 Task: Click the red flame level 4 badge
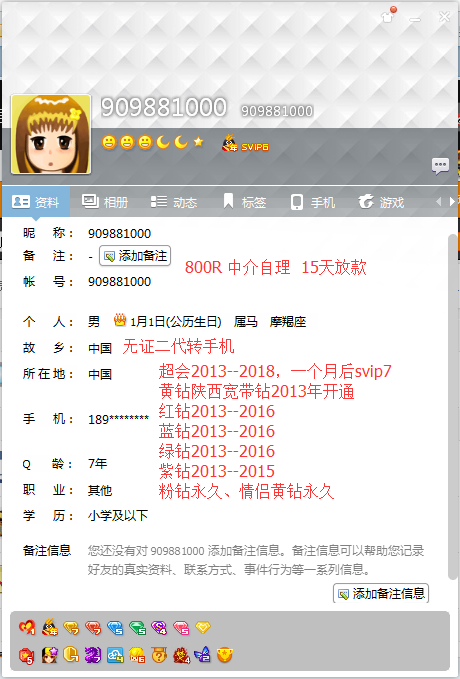point(181,655)
